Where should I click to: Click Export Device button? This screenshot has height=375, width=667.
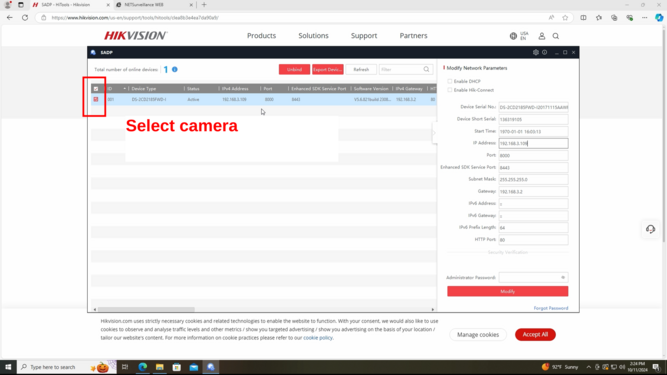[x=328, y=69]
